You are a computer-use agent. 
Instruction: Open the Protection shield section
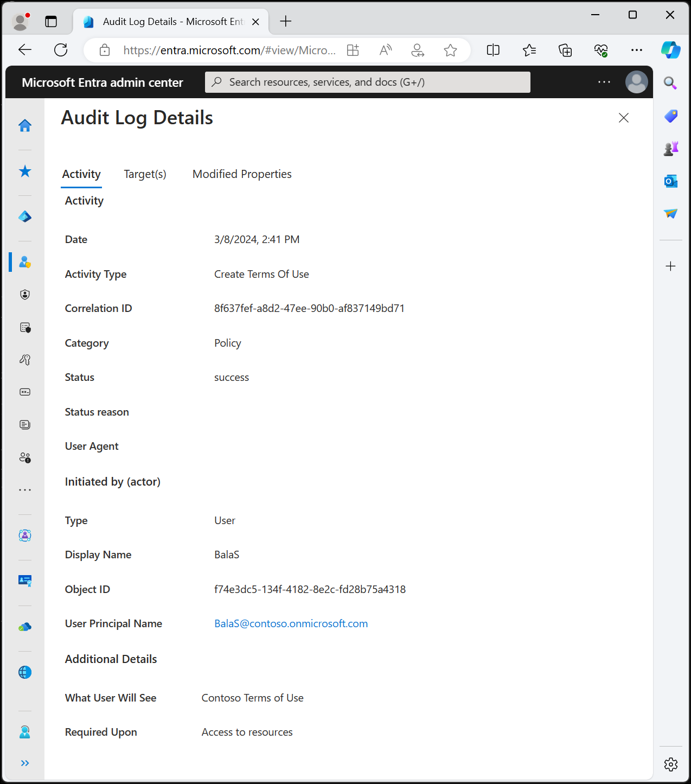(24, 295)
